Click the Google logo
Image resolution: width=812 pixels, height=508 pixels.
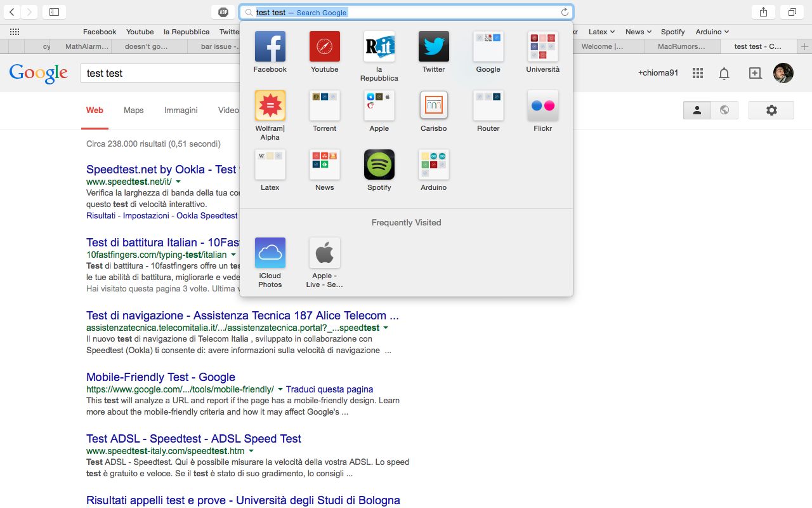(39, 73)
